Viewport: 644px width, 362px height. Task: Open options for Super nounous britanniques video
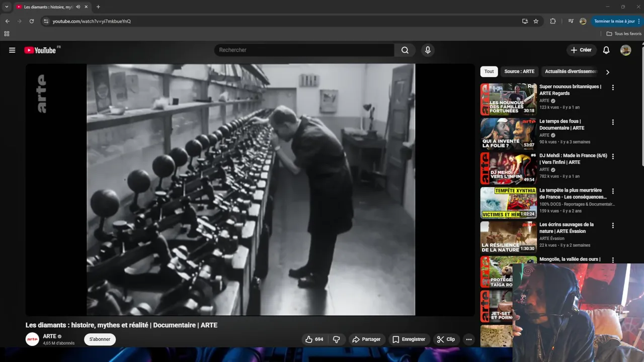coord(613,87)
